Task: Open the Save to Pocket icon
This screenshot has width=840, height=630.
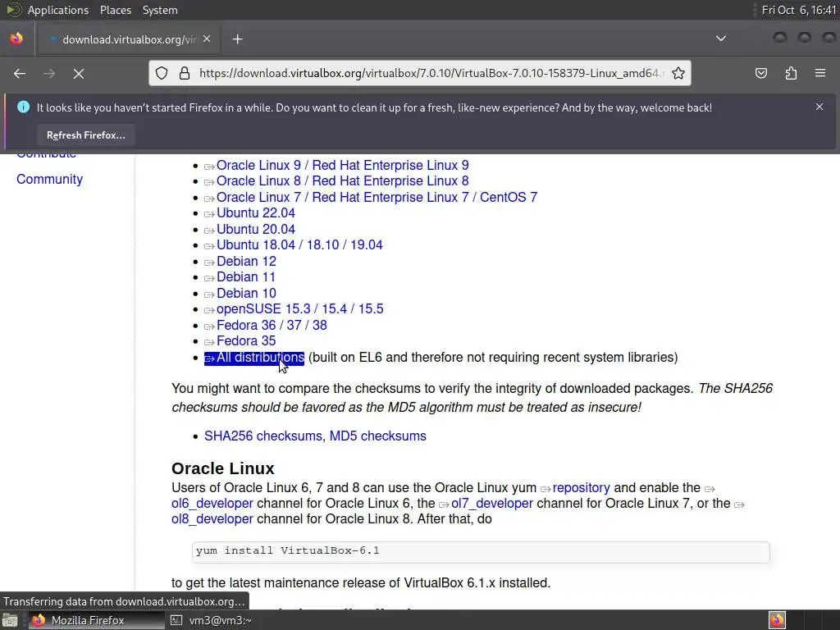Action: point(760,73)
